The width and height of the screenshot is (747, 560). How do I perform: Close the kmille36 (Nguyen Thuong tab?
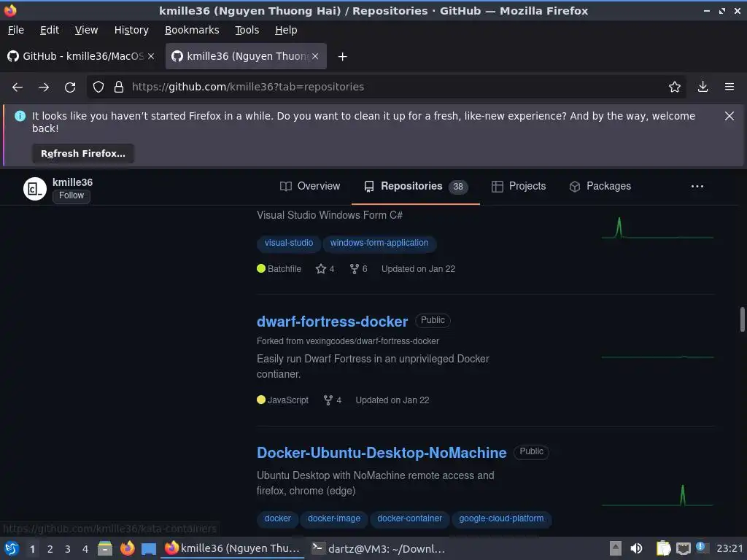click(315, 56)
